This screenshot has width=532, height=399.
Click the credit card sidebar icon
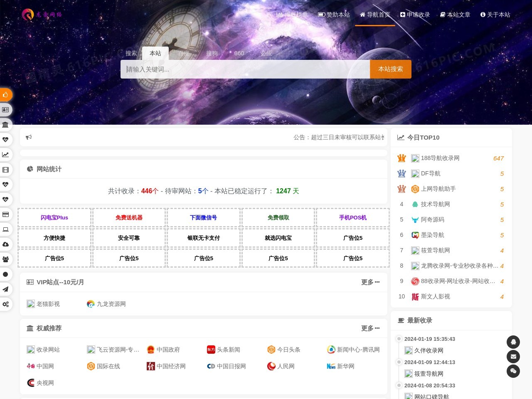(x=5, y=214)
